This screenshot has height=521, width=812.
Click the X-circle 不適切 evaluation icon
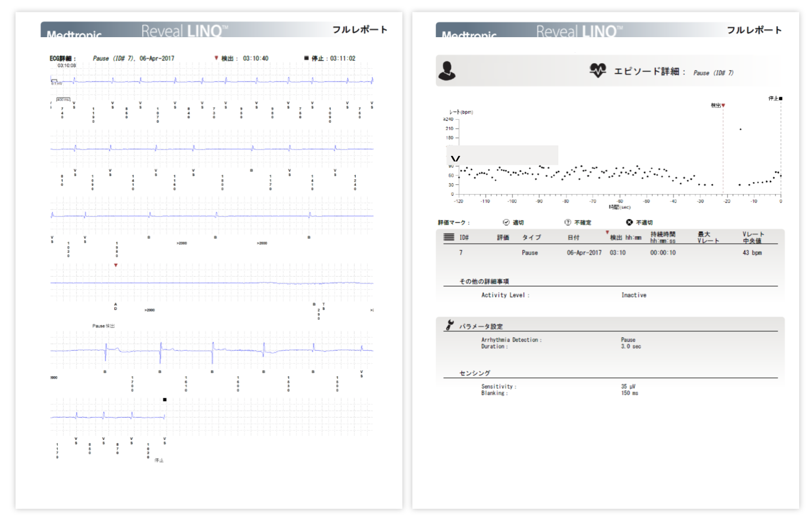coord(629,222)
